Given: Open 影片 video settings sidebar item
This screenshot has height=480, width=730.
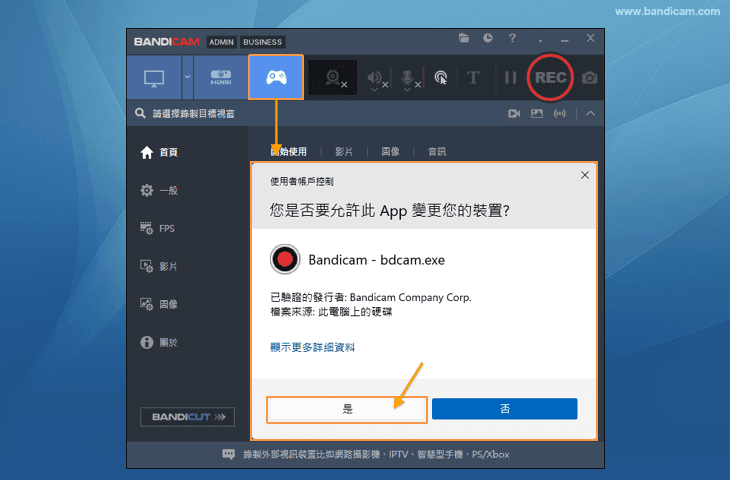Looking at the screenshot, I should (x=159, y=266).
